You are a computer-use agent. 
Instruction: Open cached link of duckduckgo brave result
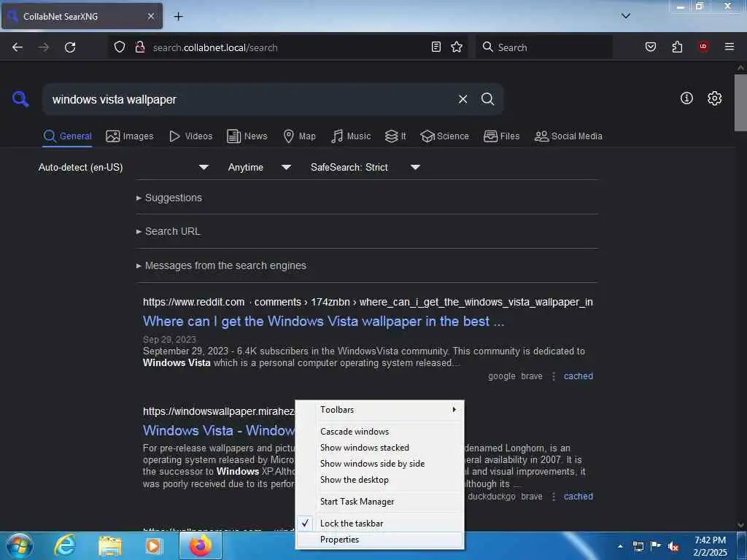[x=578, y=496]
